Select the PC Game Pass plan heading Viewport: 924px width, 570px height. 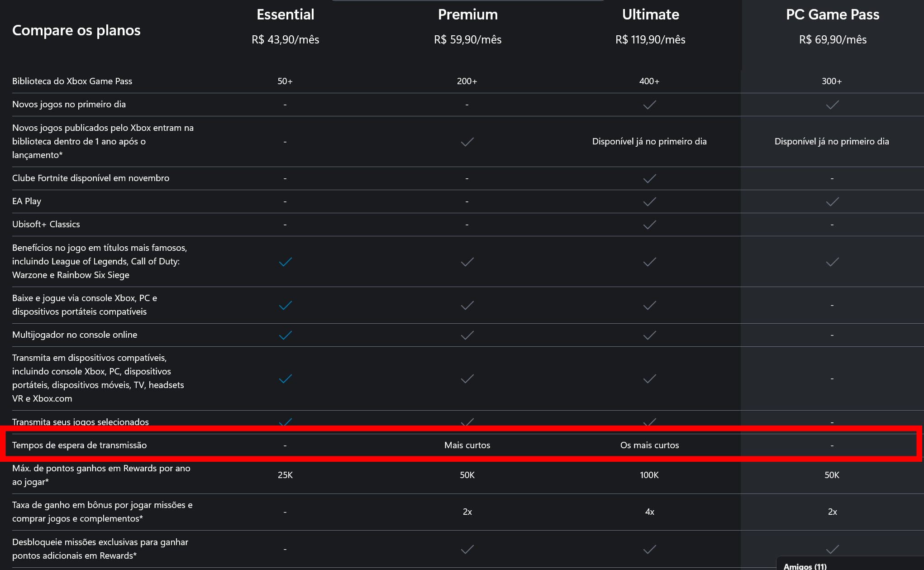click(x=832, y=14)
